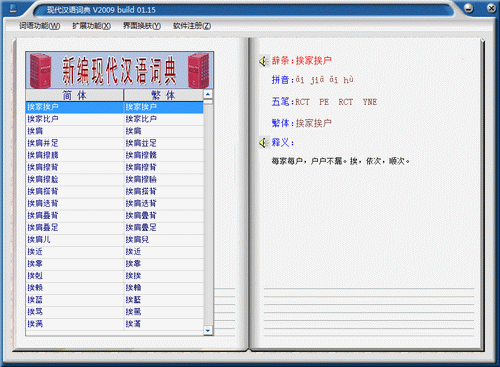This screenshot has width=500, height=367.
Task: Click the 繁体 value 挨家挨戶 in detail pane
Action: 314,123
